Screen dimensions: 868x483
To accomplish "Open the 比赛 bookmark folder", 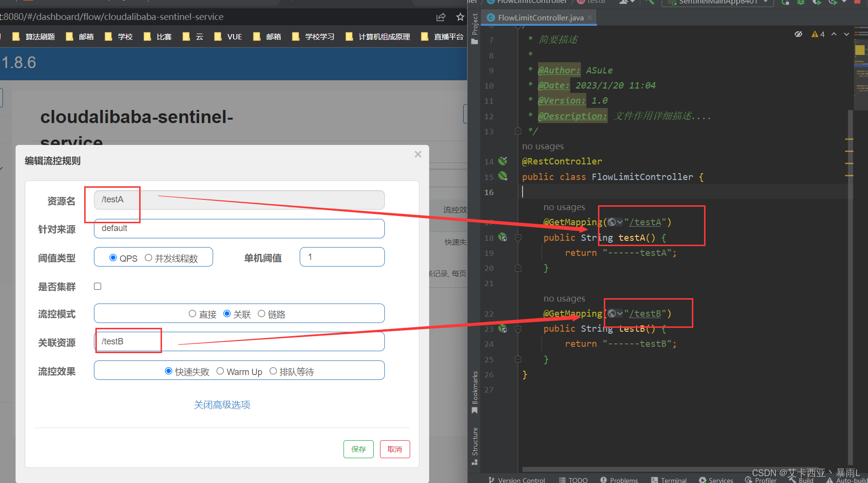I will (x=158, y=36).
